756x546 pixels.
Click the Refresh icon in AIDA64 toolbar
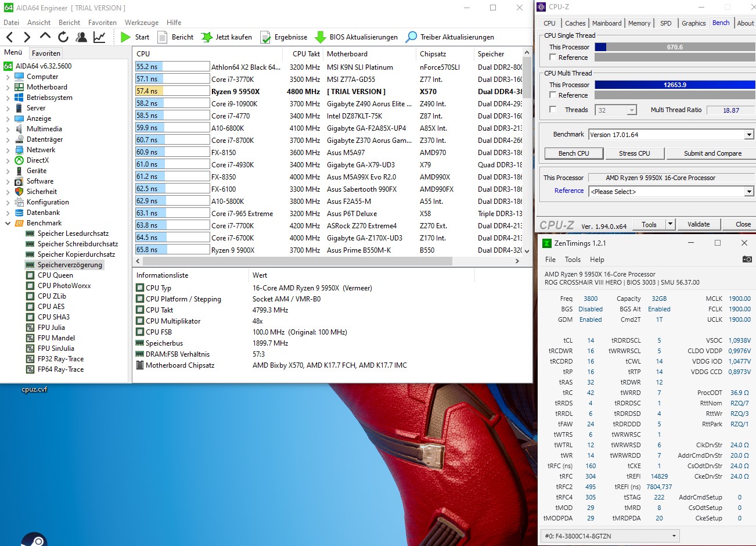[x=63, y=37]
